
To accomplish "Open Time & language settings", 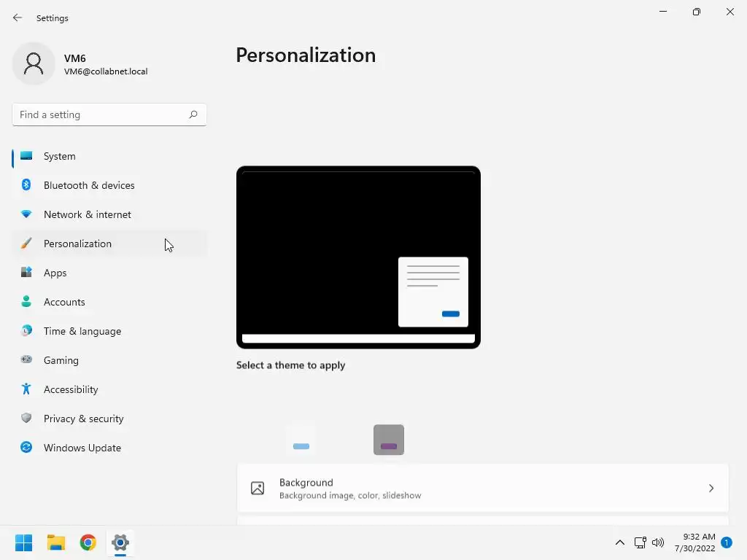I will pos(109,331).
